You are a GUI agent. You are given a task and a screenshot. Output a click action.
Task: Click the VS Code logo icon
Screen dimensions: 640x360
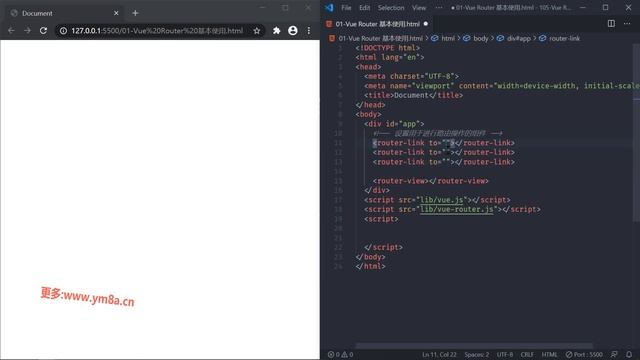[329, 7]
